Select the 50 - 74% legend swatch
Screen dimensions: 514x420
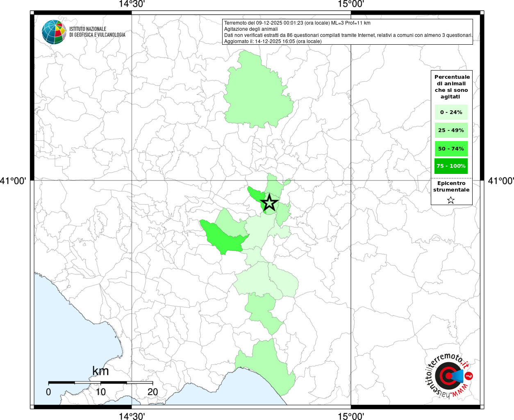coord(451,148)
